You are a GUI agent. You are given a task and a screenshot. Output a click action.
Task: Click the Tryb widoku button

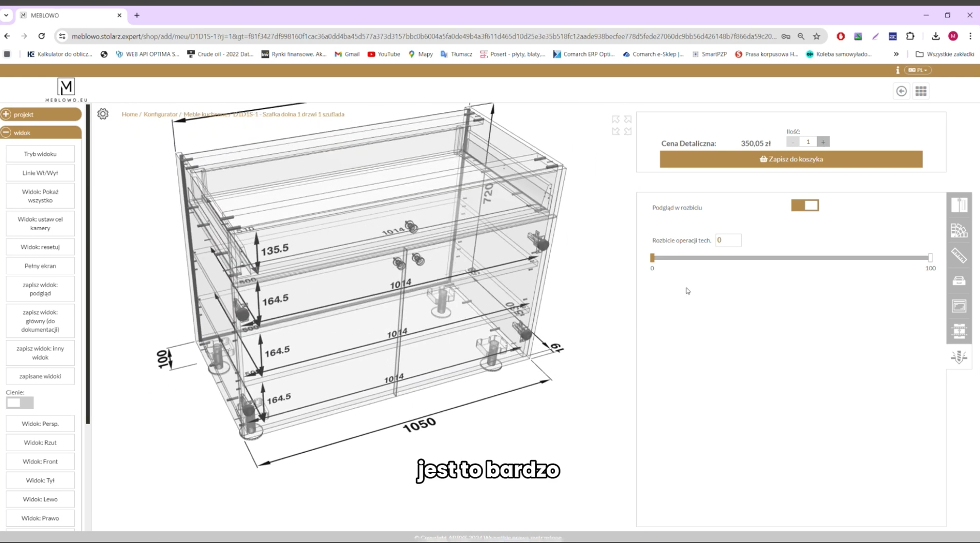[x=40, y=154]
